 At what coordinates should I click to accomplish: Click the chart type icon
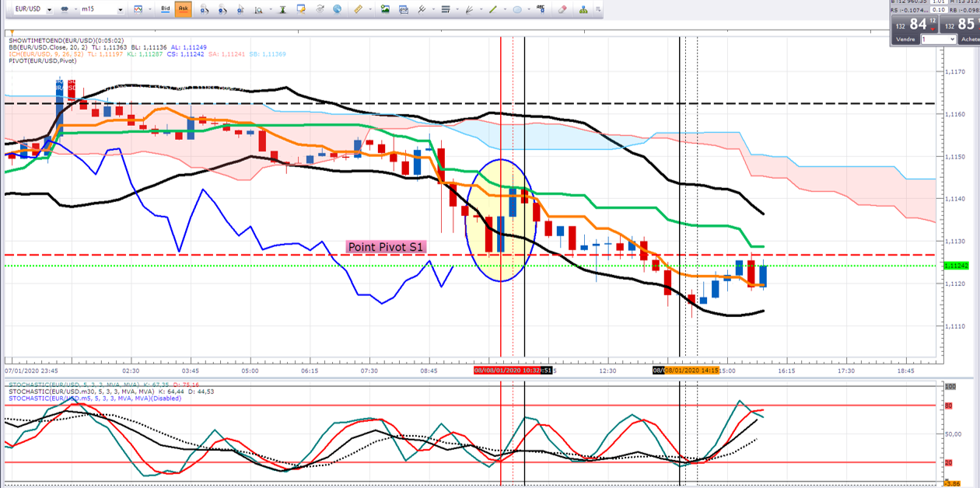click(138, 9)
